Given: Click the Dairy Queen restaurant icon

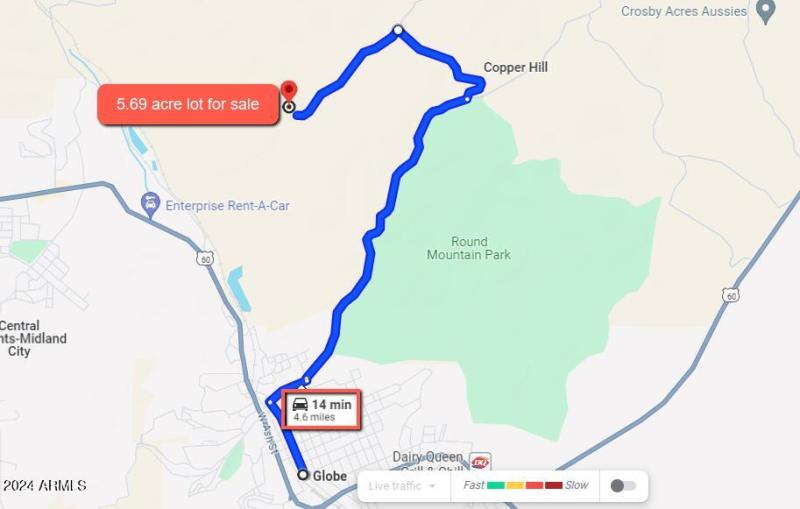Looking at the screenshot, I should point(480,462).
